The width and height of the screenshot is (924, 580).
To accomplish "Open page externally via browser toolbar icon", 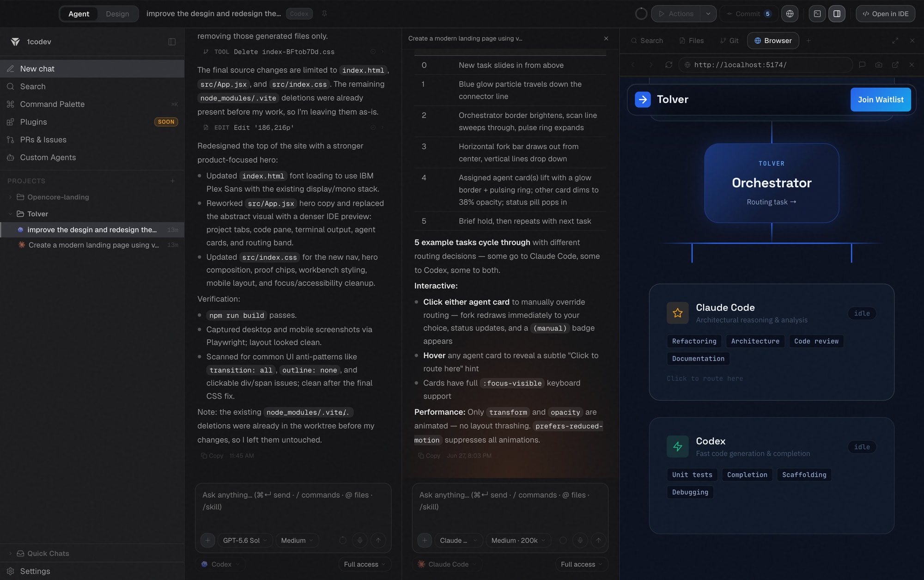I will pyautogui.click(x=895, y=65).
